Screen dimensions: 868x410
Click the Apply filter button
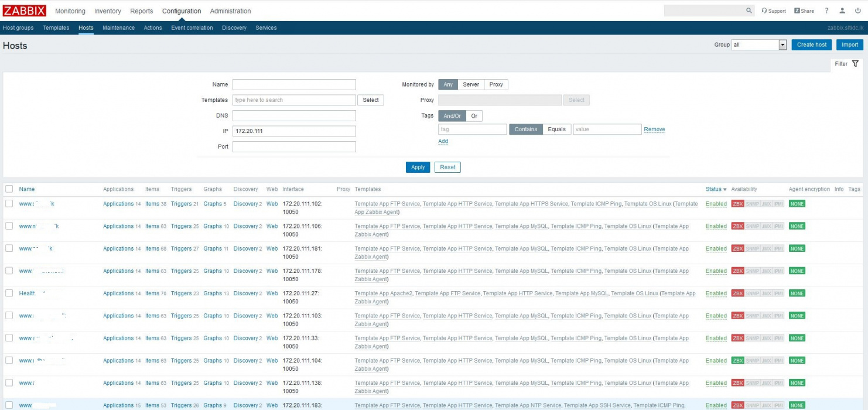point(418,167)
